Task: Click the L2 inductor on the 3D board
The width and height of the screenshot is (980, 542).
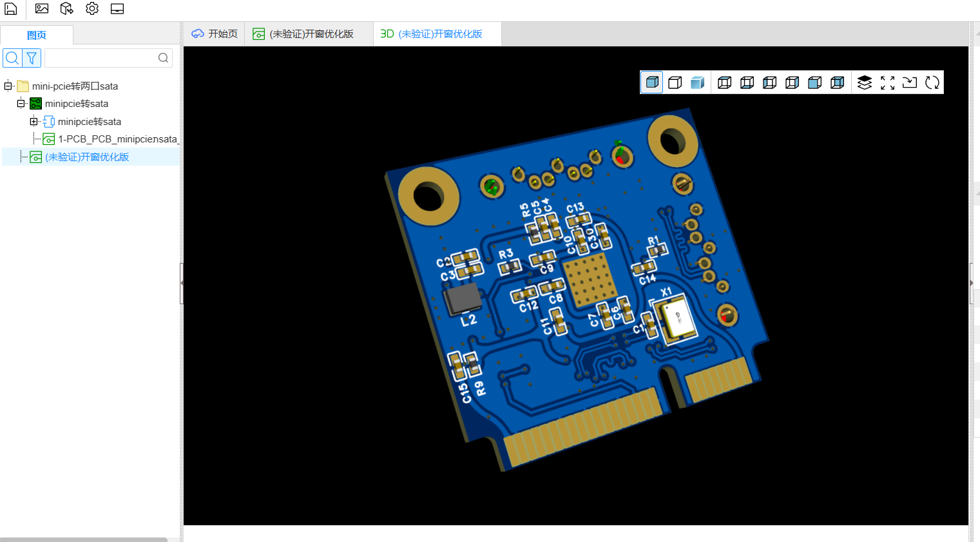Action: (x=463, y=298)
